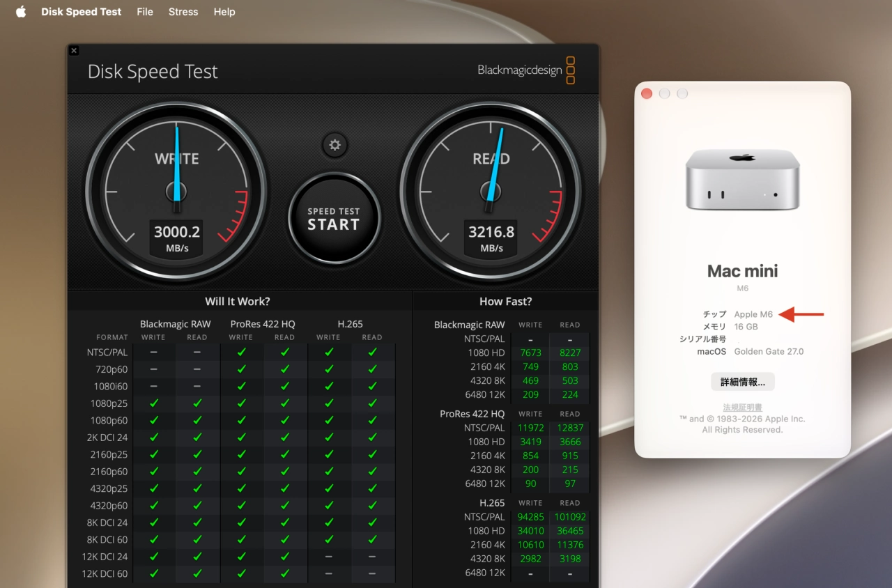Start the speed test
The height and width of the screenshot is (588, 892).
click(334, 219)
